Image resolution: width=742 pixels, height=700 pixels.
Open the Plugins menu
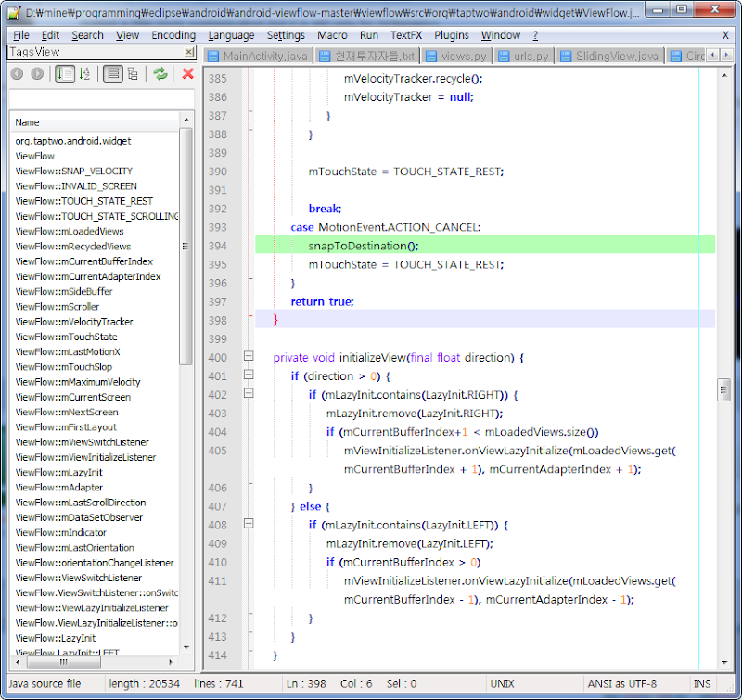451,35
